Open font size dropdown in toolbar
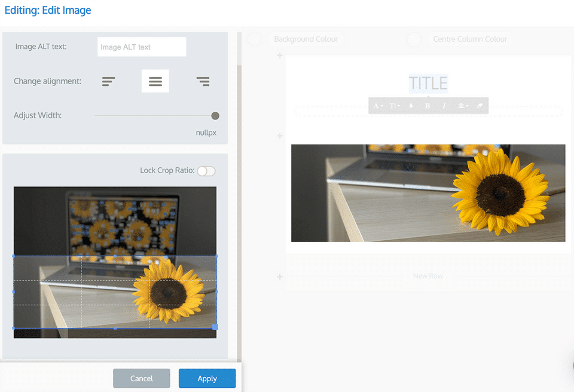This screenshot has width=574, height=392. tap(395, 106)
